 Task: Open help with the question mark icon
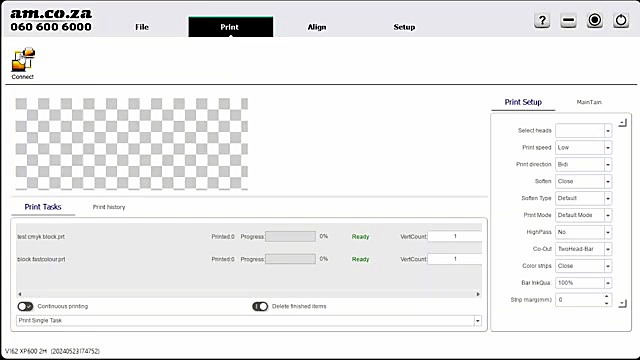point(542,20)
